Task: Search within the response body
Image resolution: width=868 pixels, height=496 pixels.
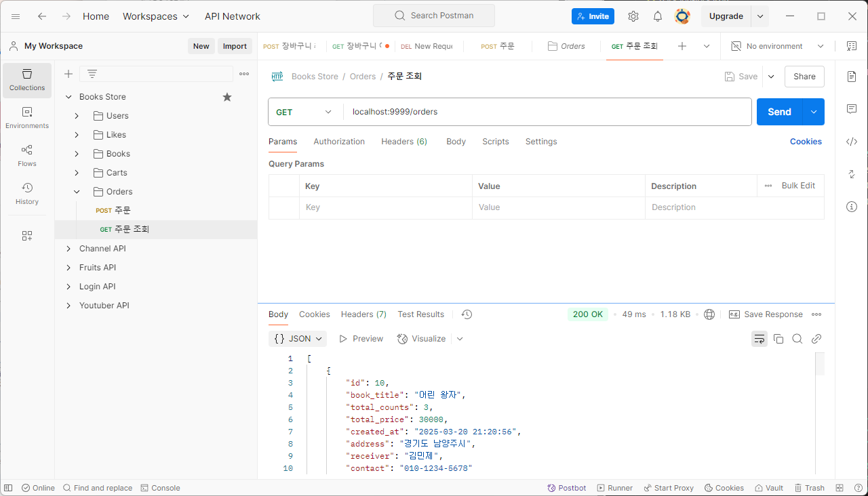Action: (797, 339)
